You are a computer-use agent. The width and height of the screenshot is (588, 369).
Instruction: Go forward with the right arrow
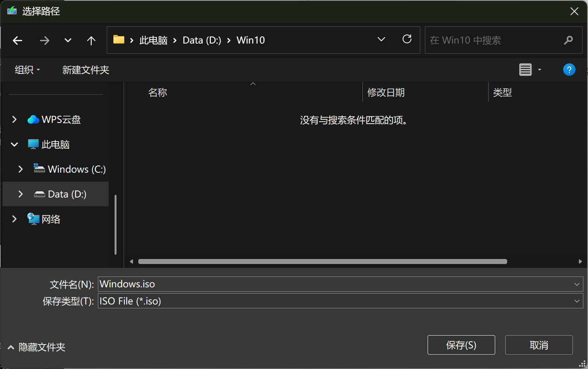coord(45,40)
